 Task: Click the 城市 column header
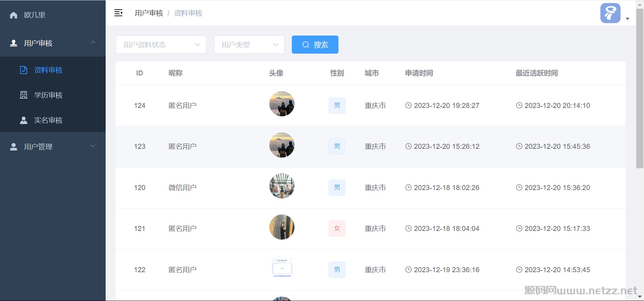pos(372,73)
